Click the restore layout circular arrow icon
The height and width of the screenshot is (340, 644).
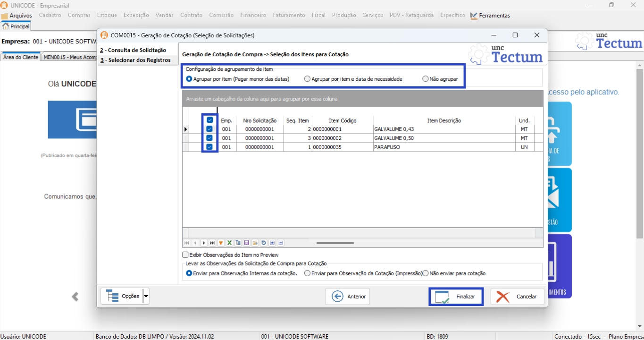point(264,243)
